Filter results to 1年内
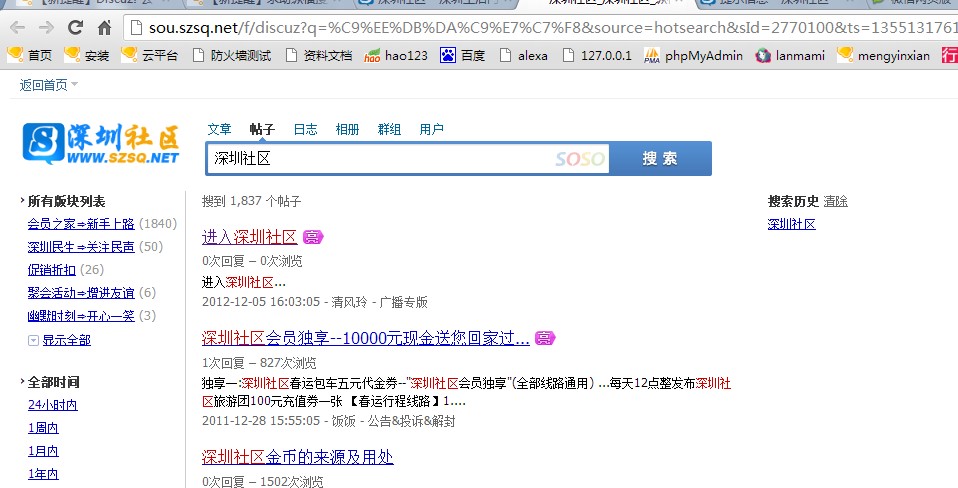Screen dimensions: 958x488 [43, 474]
